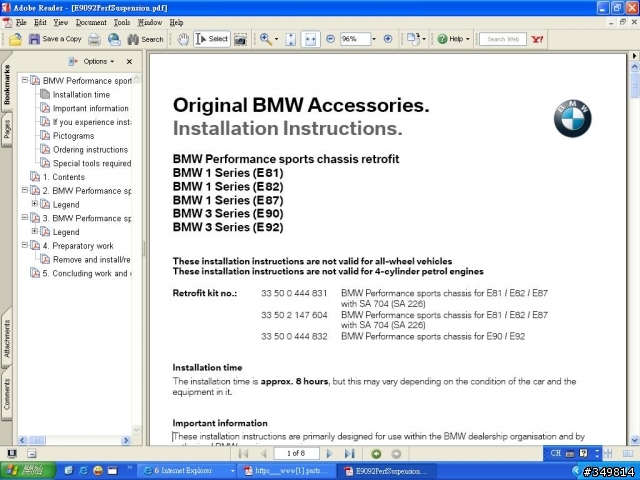Collapse the BMW Performance sport root bookmark
Screen dimensions: 640x480
tap(25, 80)
